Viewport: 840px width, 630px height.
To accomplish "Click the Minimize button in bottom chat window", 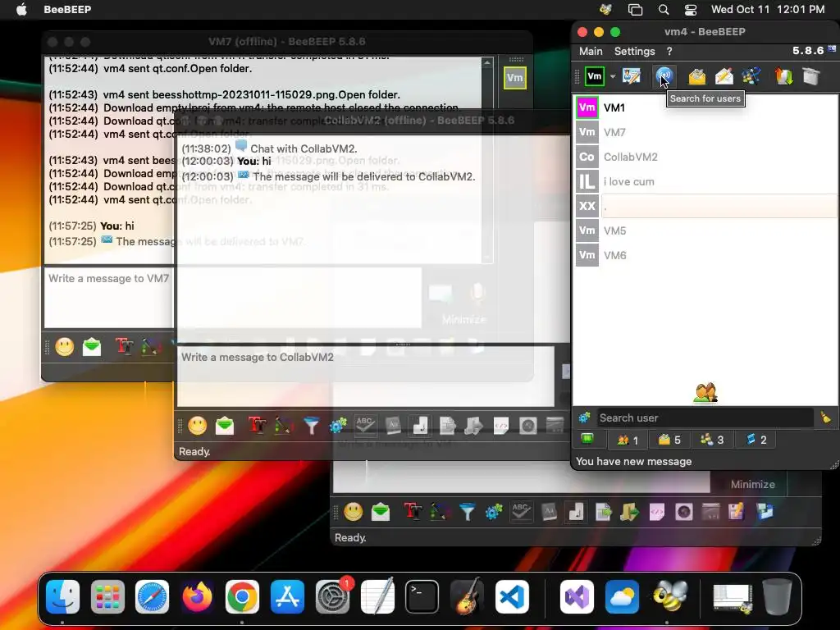I will pos(753,484).
